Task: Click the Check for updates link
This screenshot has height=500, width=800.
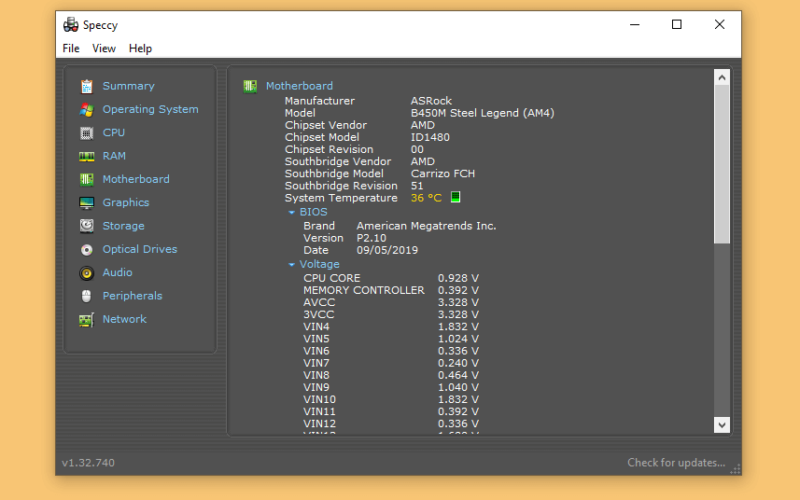Action: point(676,463)
